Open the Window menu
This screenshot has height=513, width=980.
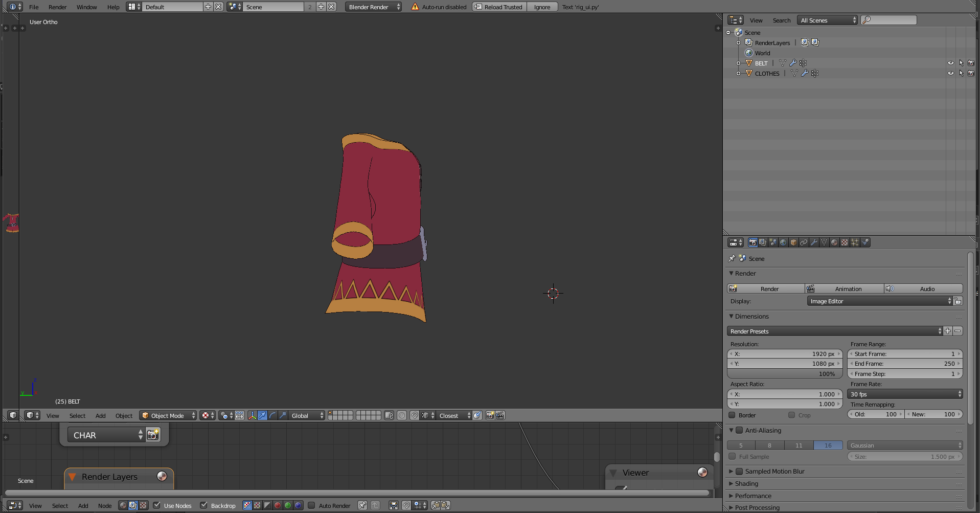pyautogui.click(x=86, y=7)
